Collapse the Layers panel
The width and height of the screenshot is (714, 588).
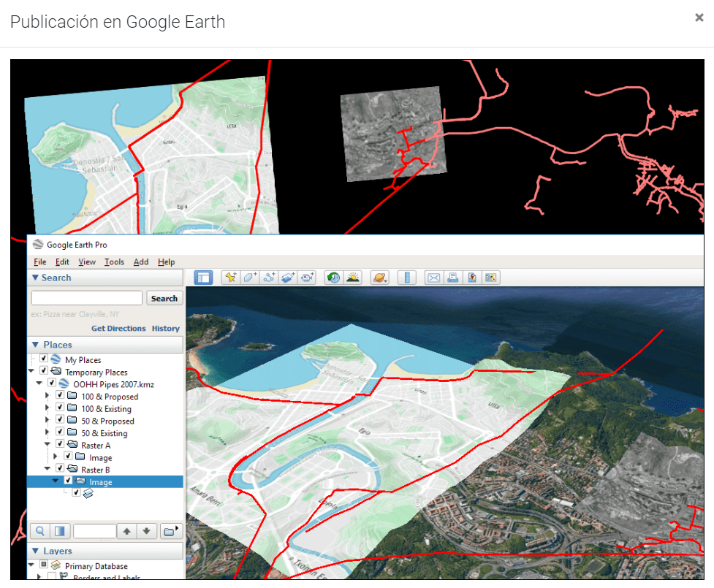pos(35,551)
